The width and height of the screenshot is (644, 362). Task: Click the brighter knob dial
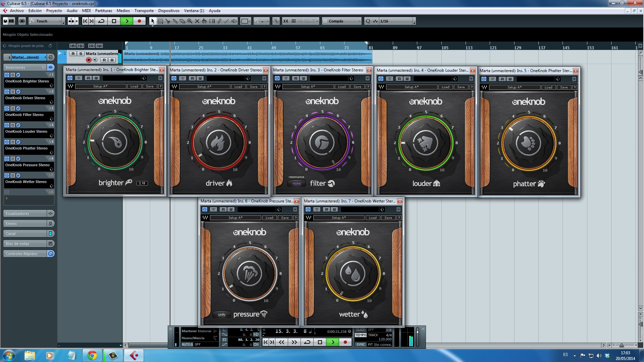click(115, 143)
